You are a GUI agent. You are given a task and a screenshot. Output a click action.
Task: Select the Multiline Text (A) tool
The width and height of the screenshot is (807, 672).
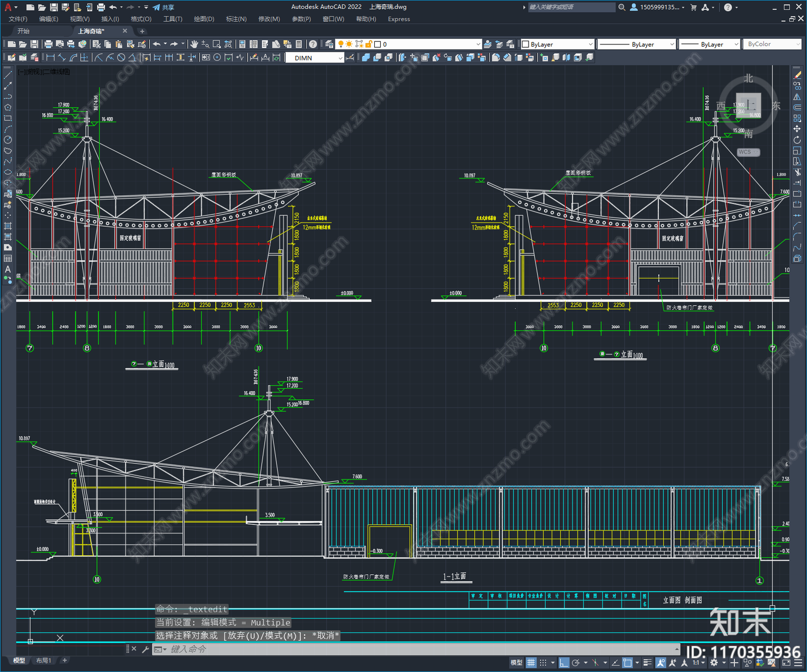[8, 269]
